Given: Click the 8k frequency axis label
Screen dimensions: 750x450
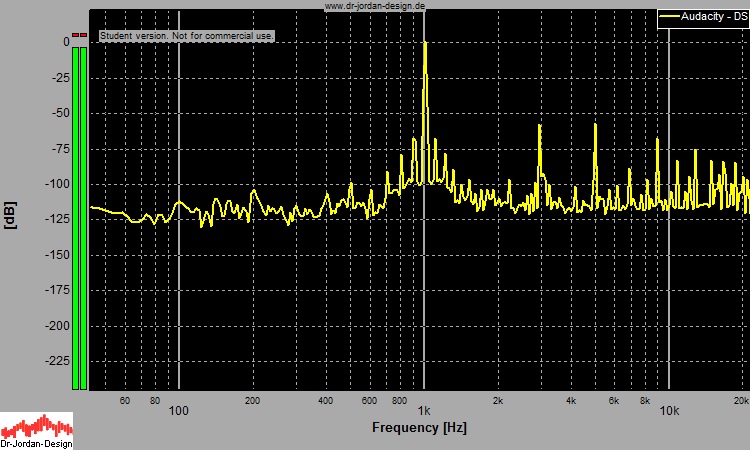Looking at the screenshot, I should click(x=645, y=401).
